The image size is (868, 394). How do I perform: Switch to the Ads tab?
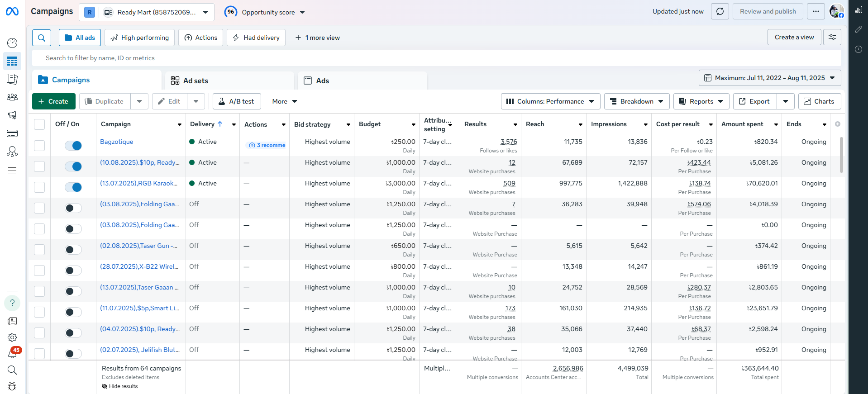(322, 81)
